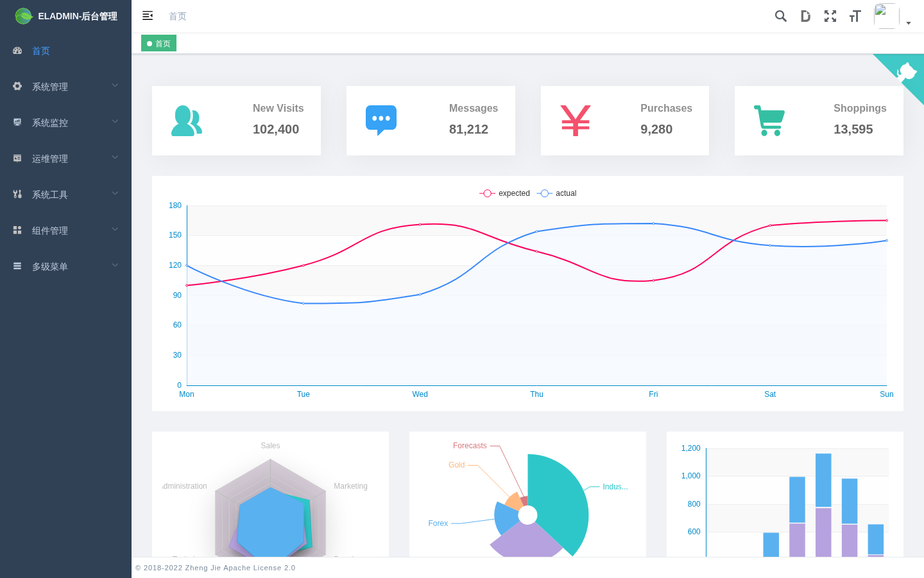Toggle the expected series legend

(x=505, y=193)
